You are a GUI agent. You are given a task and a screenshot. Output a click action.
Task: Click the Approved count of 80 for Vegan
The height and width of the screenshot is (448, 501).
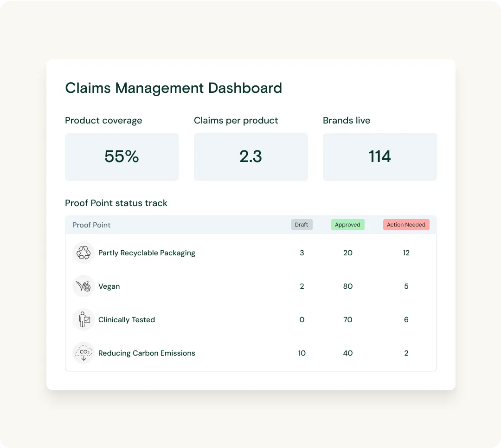click(347, 286)
